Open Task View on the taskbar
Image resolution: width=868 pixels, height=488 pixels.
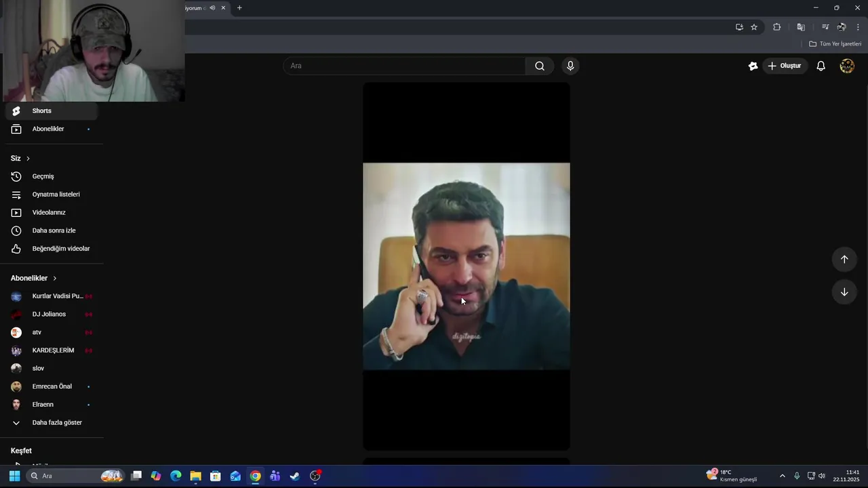click(x=136, y=476)
